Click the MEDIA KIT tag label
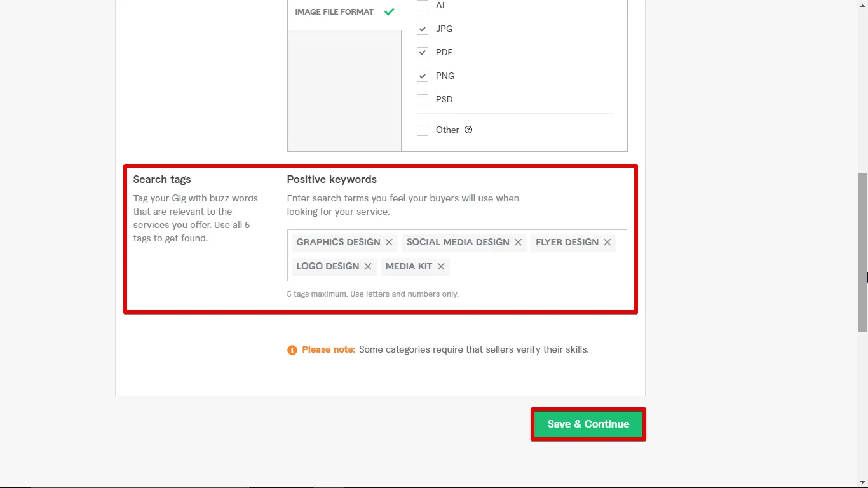 click(x=409, y=266)
